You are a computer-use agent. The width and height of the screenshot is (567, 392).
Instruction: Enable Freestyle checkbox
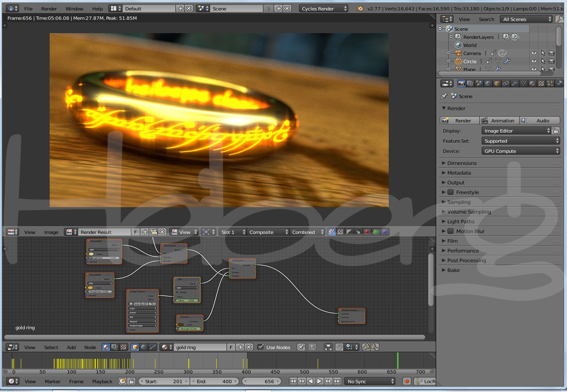pyautogui.click(x=450, y=192)
